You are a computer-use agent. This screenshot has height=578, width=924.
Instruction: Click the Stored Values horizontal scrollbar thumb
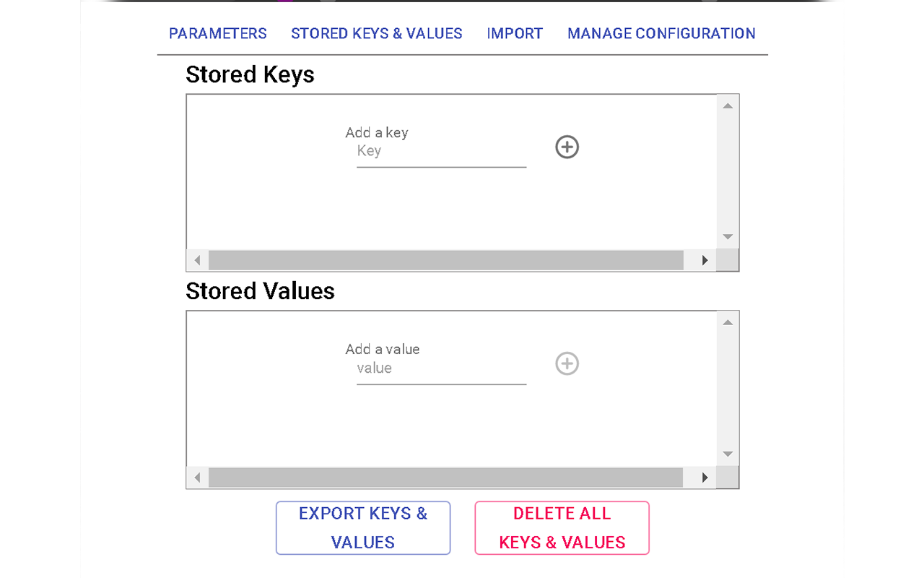pos(446,477)
